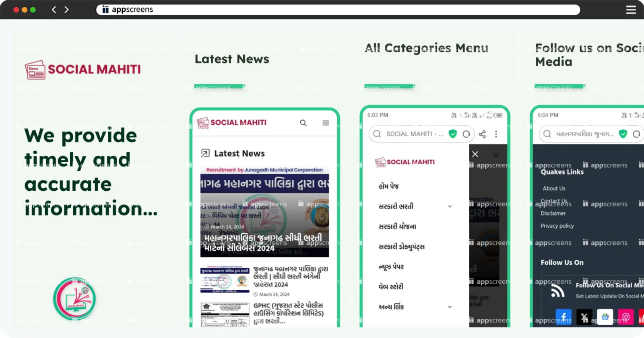Open the Facebook social icon
This screenshot has height=338, width=644.
563,317
